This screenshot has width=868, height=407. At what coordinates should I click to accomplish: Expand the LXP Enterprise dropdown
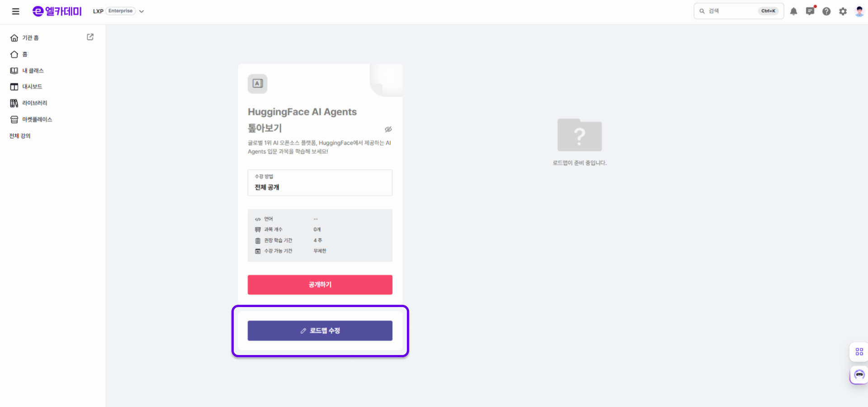click(142, 11)
